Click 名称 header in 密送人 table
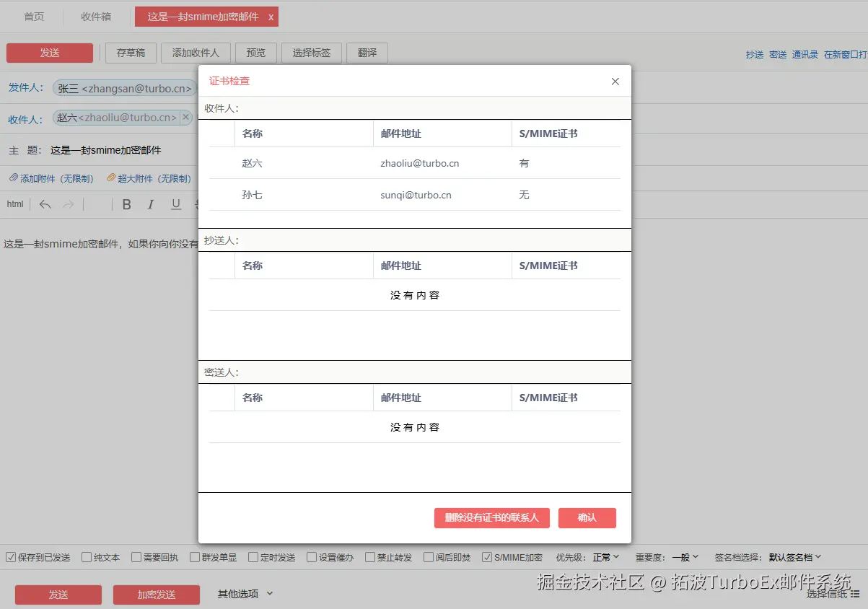This screenshot has width=868, height=609. pyautogui.click(x=253, y=398)
